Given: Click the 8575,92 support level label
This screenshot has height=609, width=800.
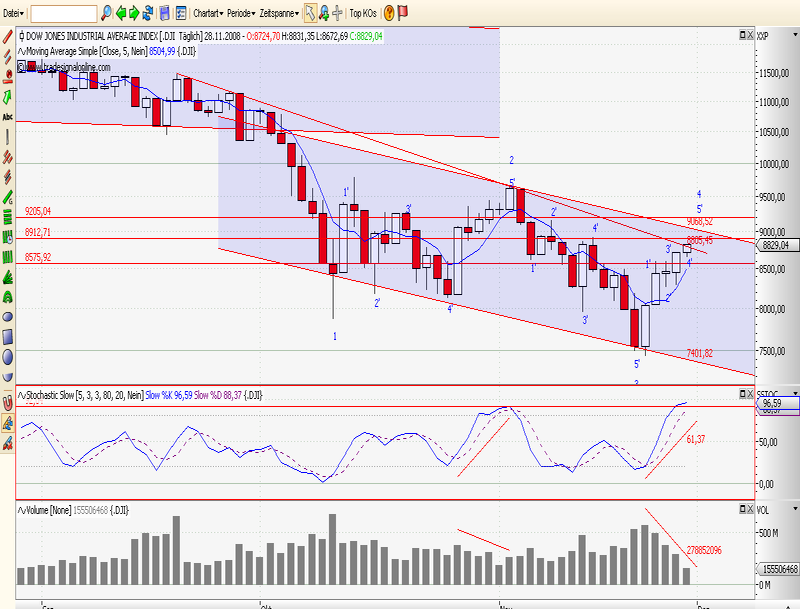Looking at the screenshot, I should tap(38, 257).
